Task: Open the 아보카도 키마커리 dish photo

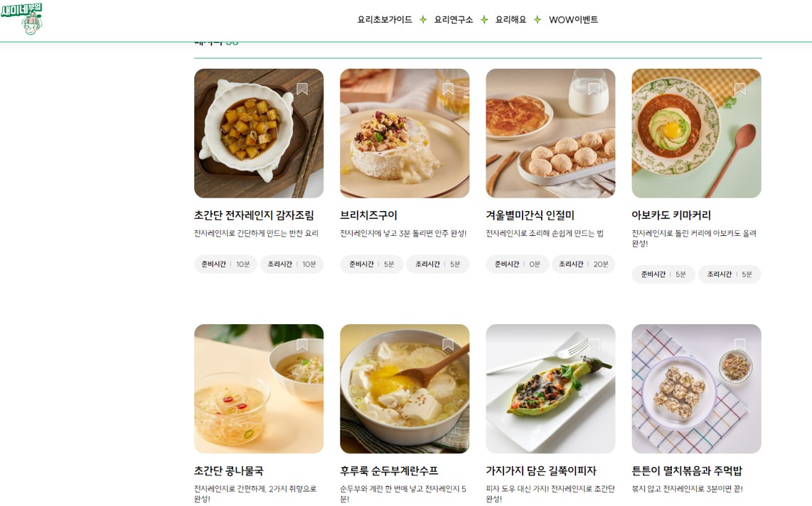Action: (697, 134)
